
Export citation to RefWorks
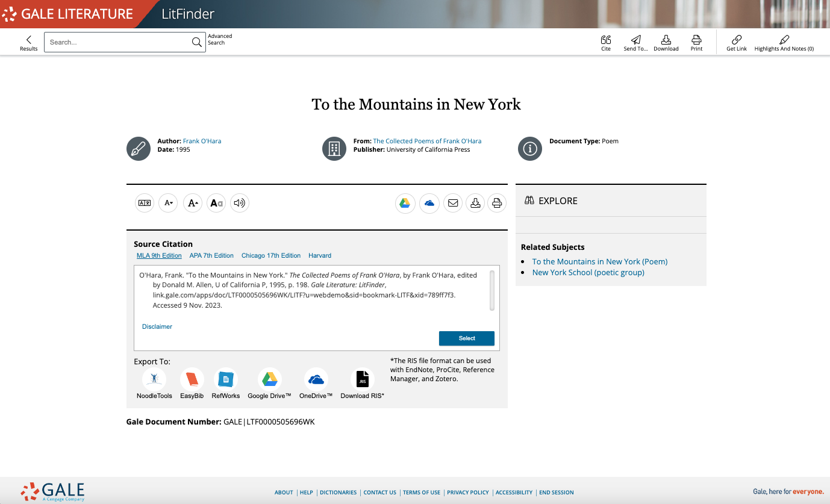click(226, 384)
